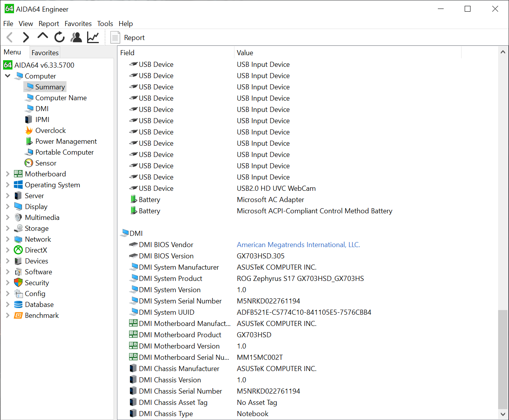This screenshot has height=420, width=509.
Task: Open the American Megatrends International, LLC. link
Action: coord(298,245)
